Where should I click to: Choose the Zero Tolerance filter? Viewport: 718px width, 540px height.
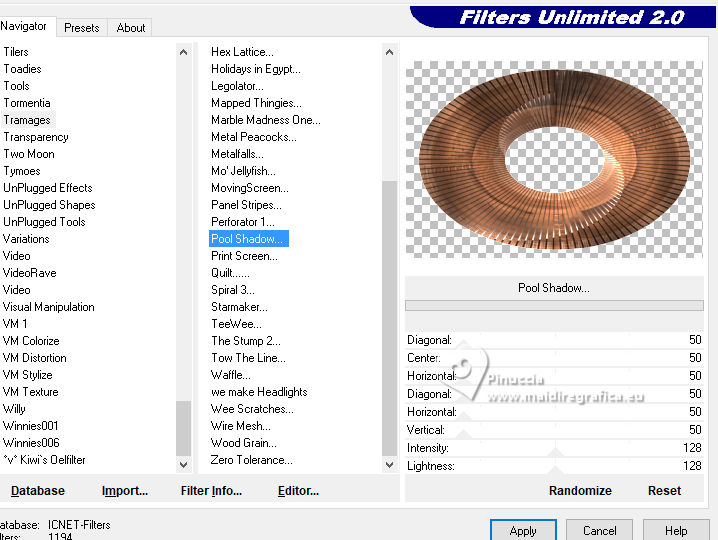(251, 460)
